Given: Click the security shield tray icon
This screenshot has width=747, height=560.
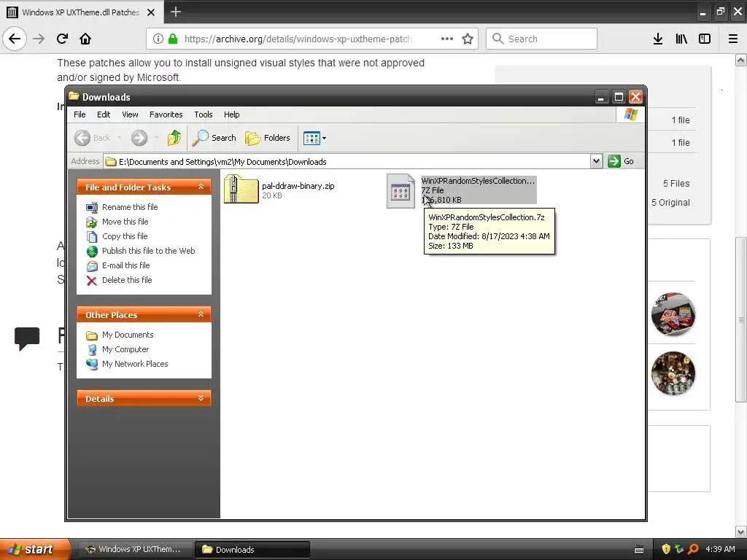Looking at the screenshot, I should tap(666, 549).
